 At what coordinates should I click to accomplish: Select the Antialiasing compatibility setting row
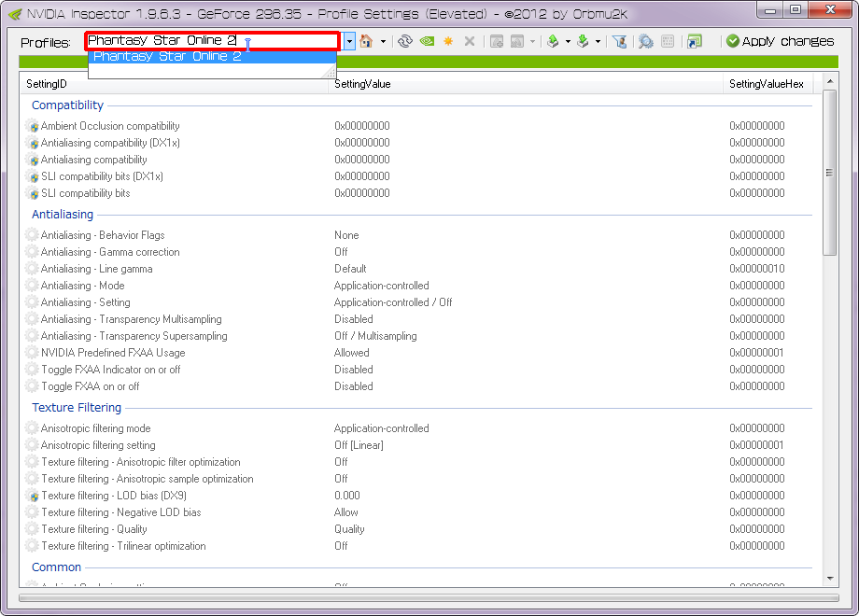coord(419,160)
